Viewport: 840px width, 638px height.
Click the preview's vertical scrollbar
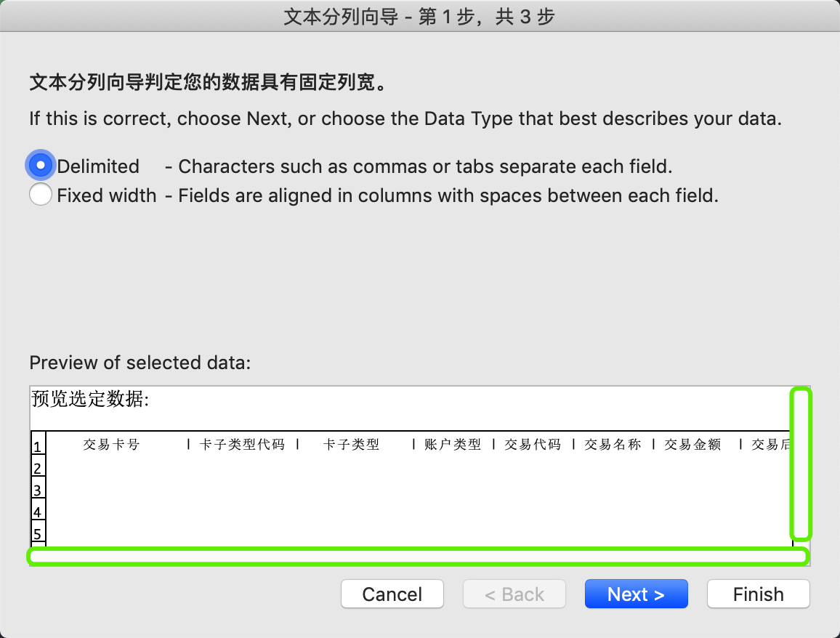800,464
